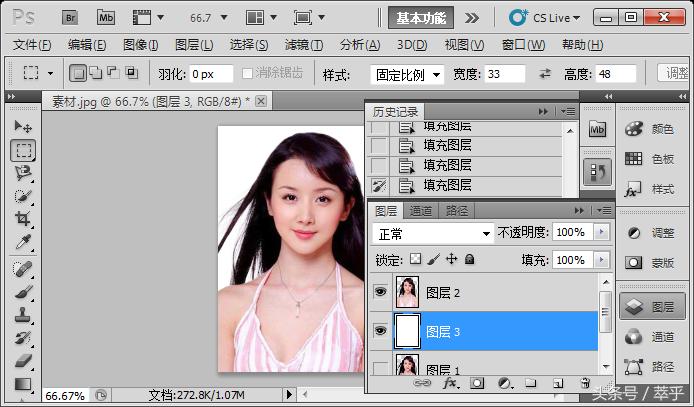
Task: Click 宽度 input field
Action: coord(505,74)
